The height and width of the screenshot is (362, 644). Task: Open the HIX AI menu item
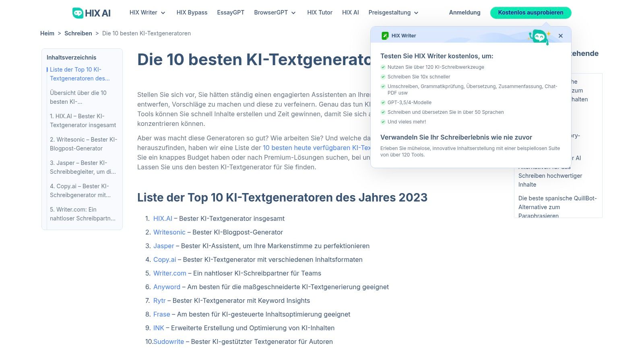(x=351, y=12)
